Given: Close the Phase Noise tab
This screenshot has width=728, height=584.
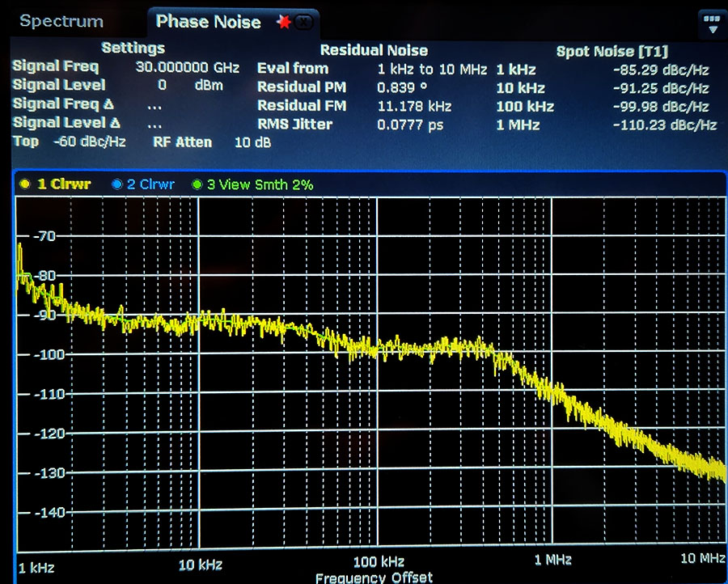Looking at the screenshot, I should click(x=304, y=22).
